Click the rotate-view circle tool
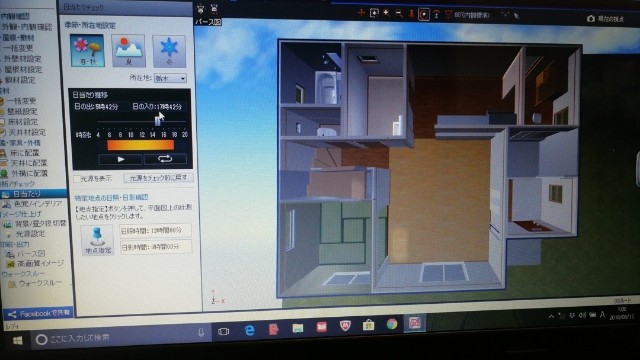 point(424,15)
